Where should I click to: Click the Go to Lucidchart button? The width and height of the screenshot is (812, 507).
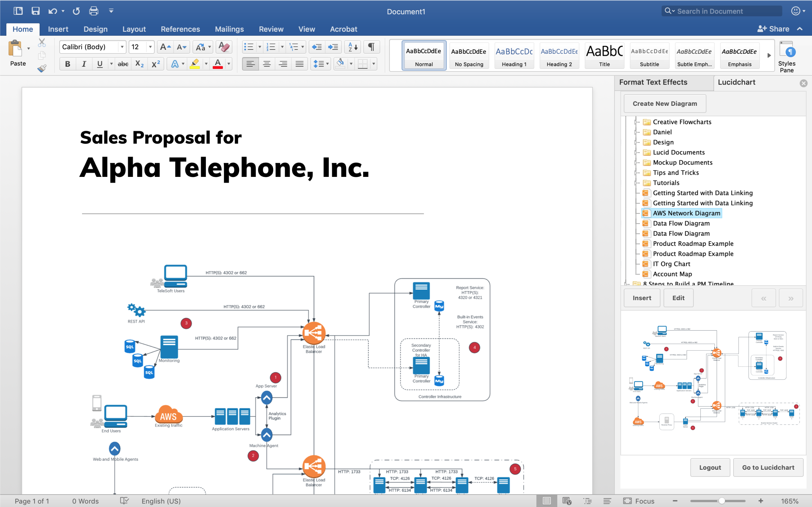pos(768,467)
